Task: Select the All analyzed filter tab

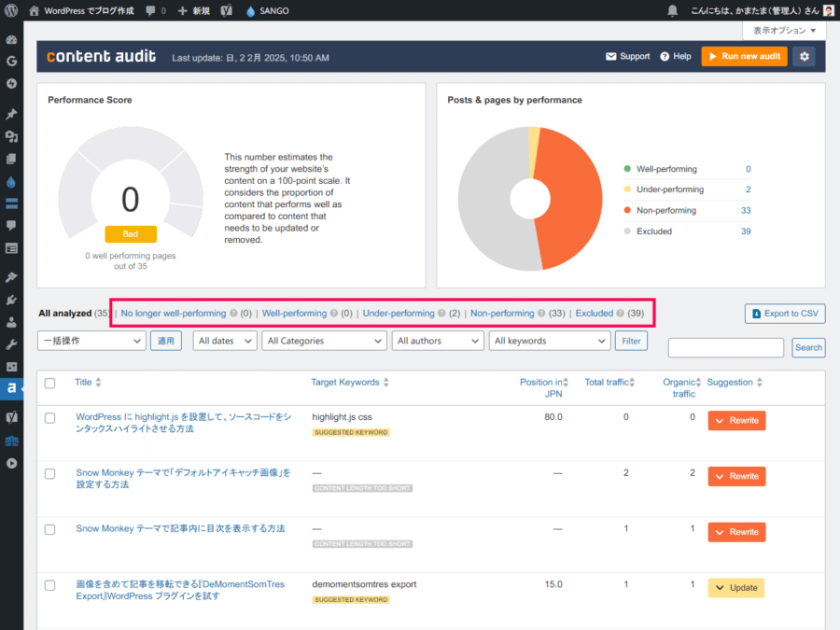Action: point(64,314)
